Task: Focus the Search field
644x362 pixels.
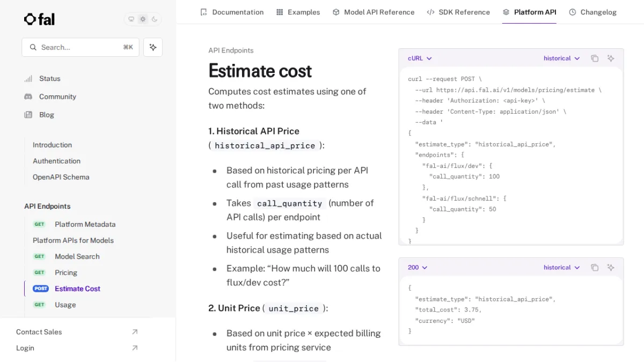Action: (x=80, y=47)
